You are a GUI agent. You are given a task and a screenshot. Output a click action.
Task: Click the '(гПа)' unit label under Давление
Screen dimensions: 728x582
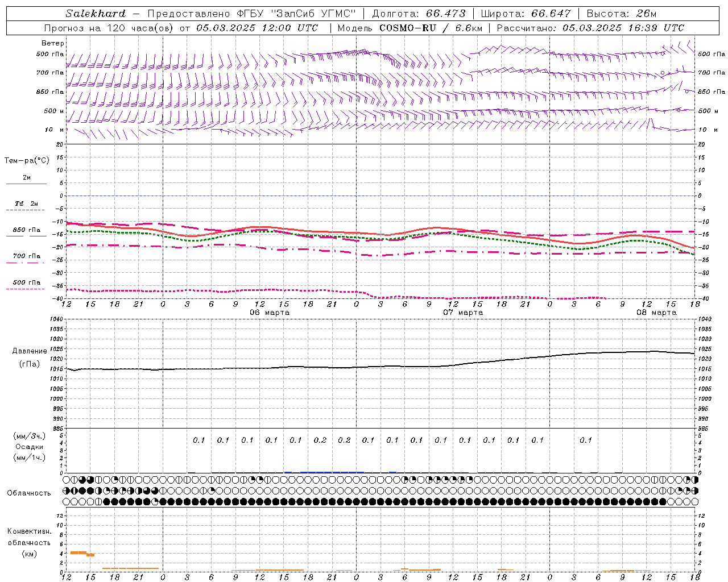(30, 364)
